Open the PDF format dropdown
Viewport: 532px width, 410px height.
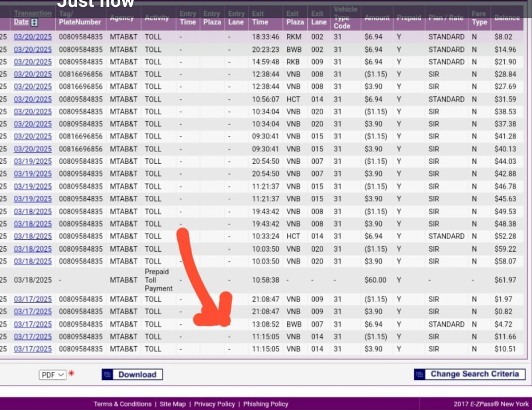point(52,375)
